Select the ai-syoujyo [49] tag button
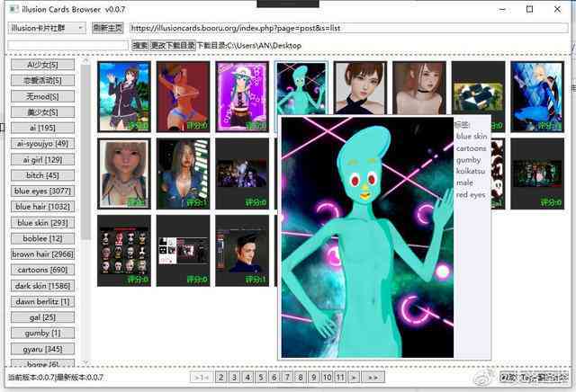The image size is (576, 392). pyautogui.click(x=42, y=144)
